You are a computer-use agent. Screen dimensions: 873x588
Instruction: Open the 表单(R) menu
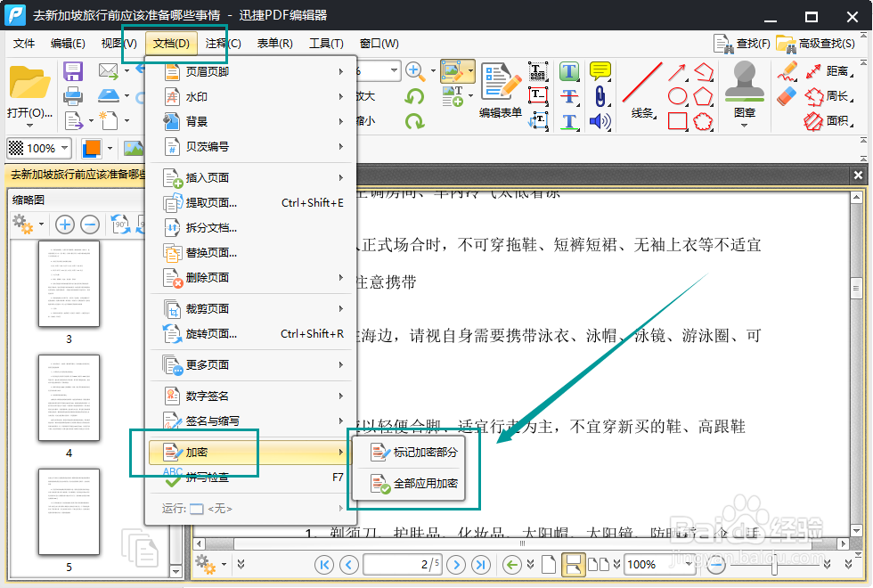[x=274, y=44]
